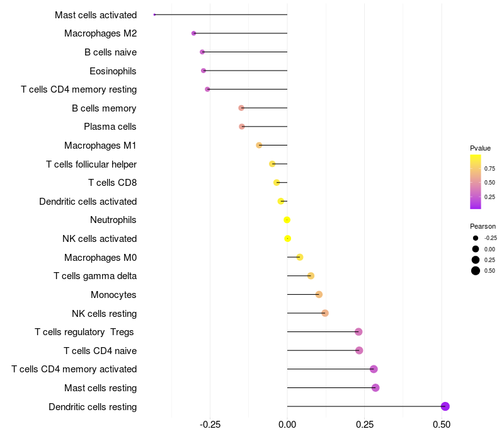Click the Pvalue color gradient bar
Screen dimensions: 504x441
click(476, 182)
